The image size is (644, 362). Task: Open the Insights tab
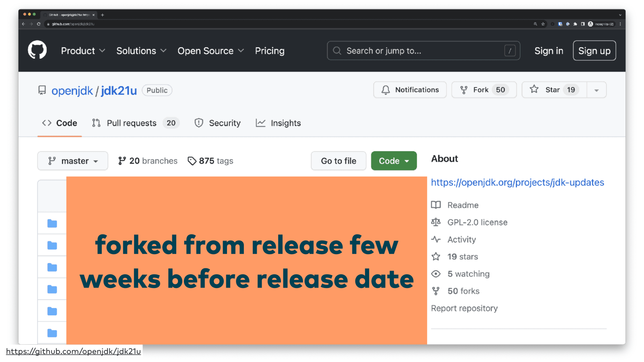coord(278,123)
